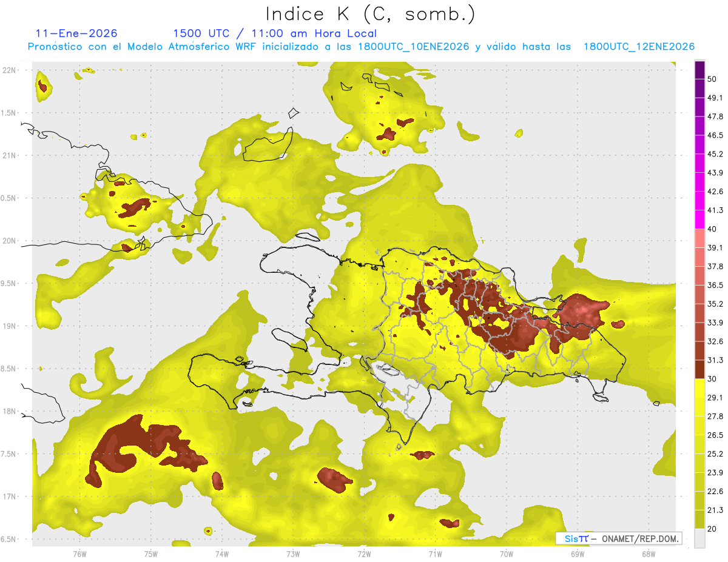
Task: Click the "1800UTC_12ENE2026" validity time text
Action: 639,47
